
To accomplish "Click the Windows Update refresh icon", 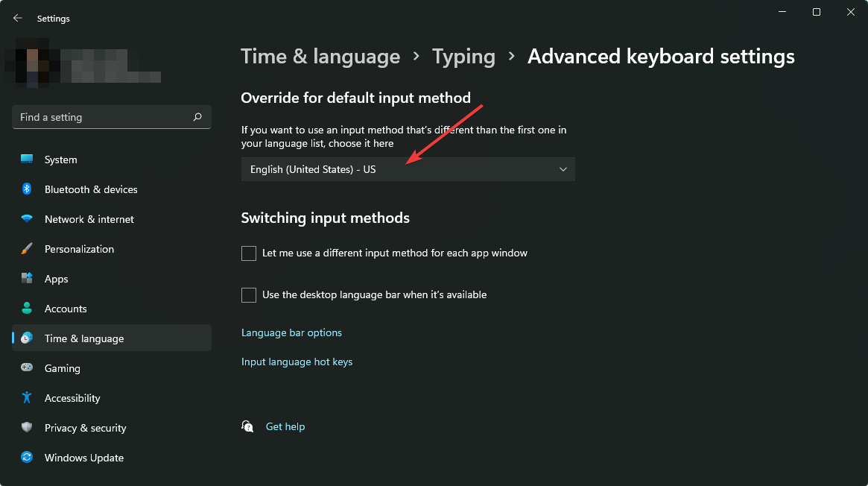I will tap(27, 457).
